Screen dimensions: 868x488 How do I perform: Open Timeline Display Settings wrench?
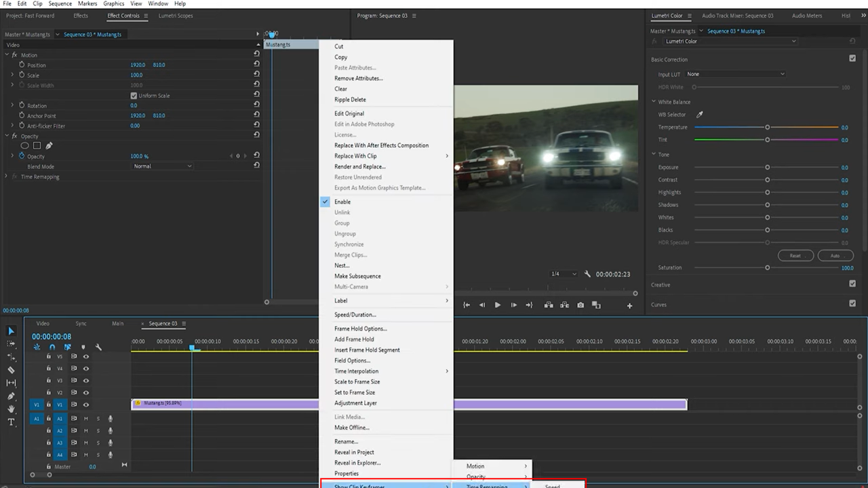click(99, 347)
